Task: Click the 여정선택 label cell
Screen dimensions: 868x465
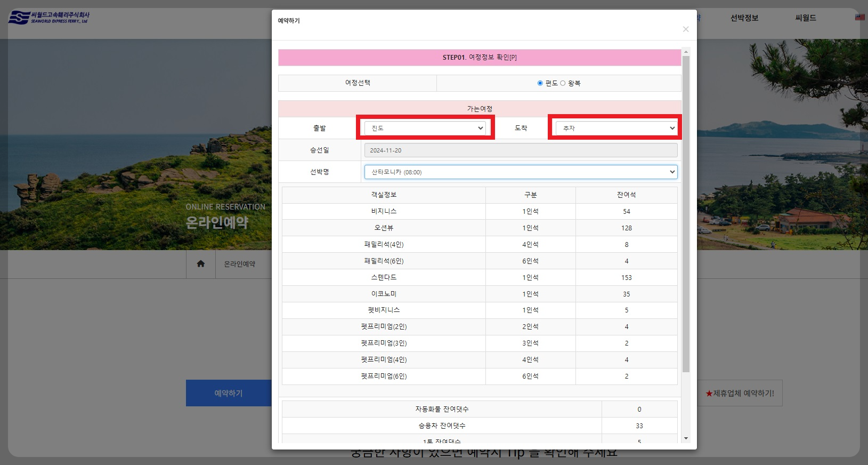Action: (358, 83)
